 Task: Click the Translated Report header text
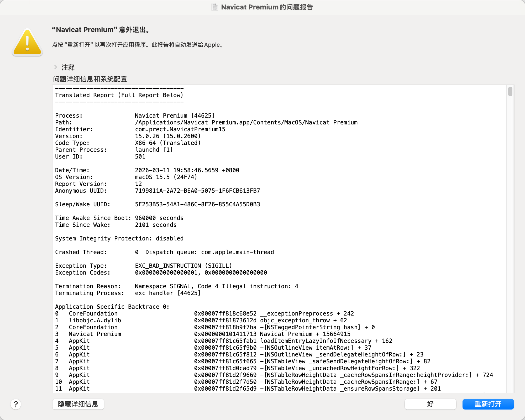click(x=119, y=95)
